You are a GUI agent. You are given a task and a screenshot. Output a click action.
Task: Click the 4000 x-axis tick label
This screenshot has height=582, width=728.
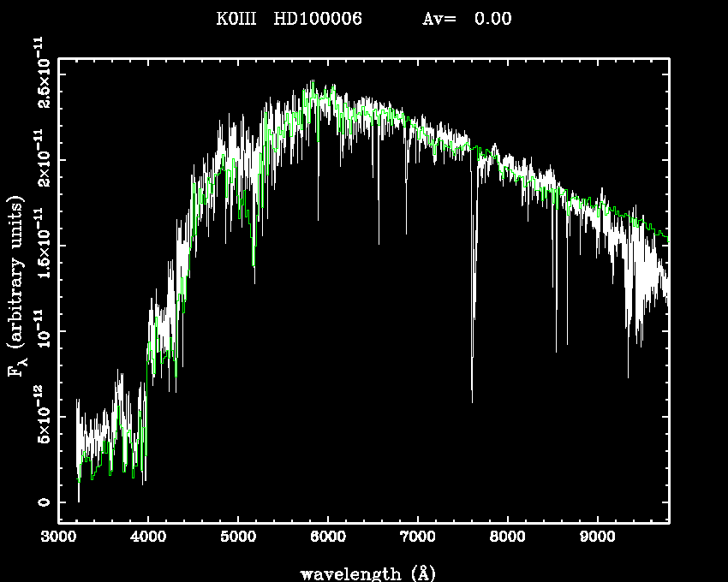(148, 539)
